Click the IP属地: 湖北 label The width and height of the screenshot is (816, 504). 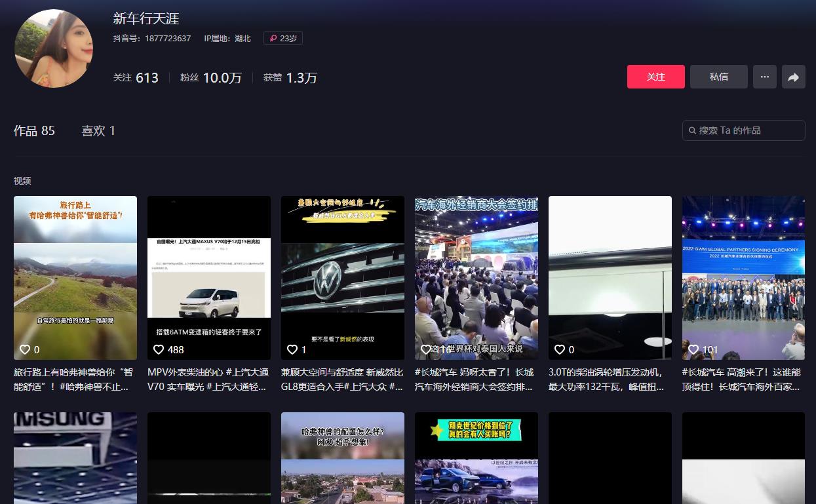coord(227,38)
